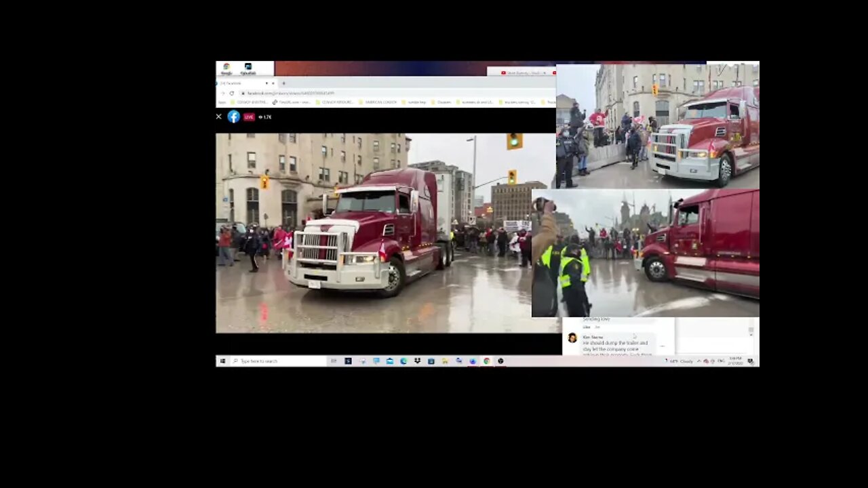This screenshot has width=868, height=488.
Task: Launch Microsoft Edge from taskbar
Action: 403,361
